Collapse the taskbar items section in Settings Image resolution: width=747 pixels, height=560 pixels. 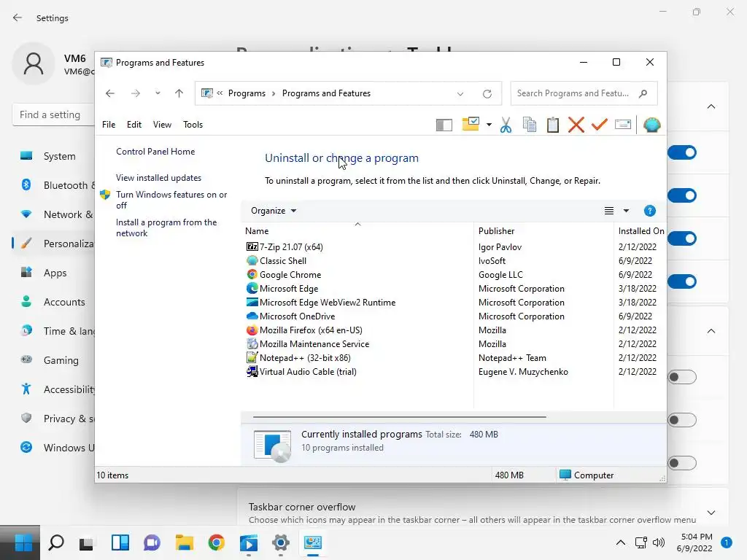click(711, 106)
